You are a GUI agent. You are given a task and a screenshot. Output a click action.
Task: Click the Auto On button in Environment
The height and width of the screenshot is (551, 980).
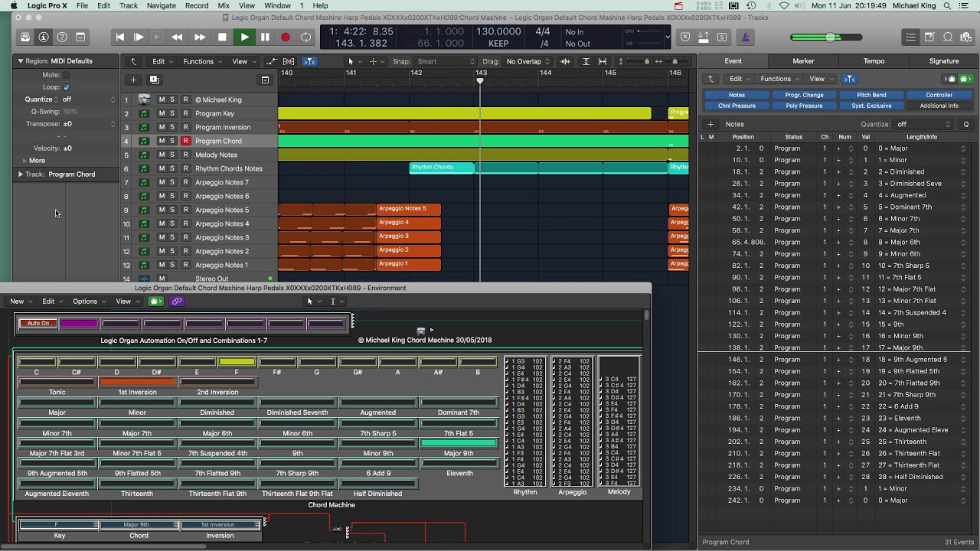coord(38,323)
